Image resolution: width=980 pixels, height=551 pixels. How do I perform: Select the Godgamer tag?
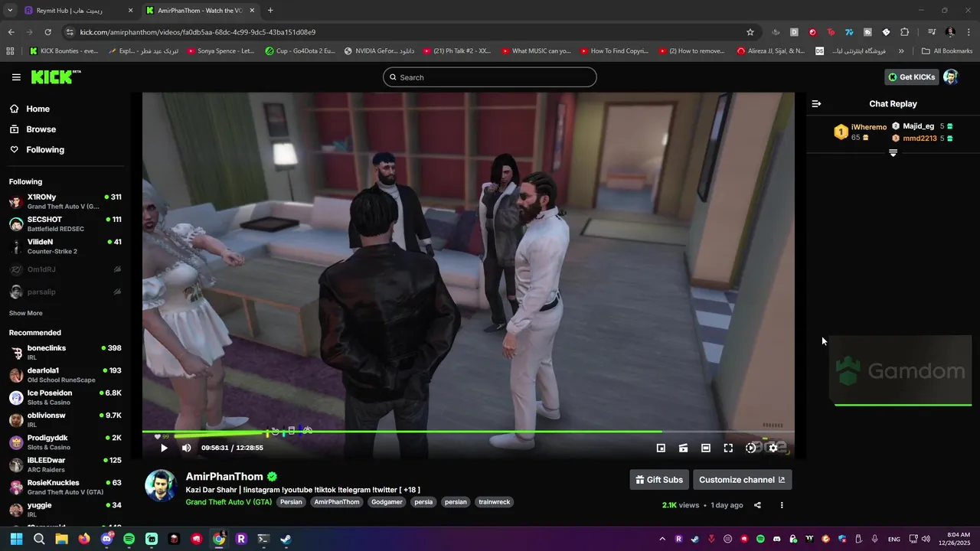pos(387,502)
